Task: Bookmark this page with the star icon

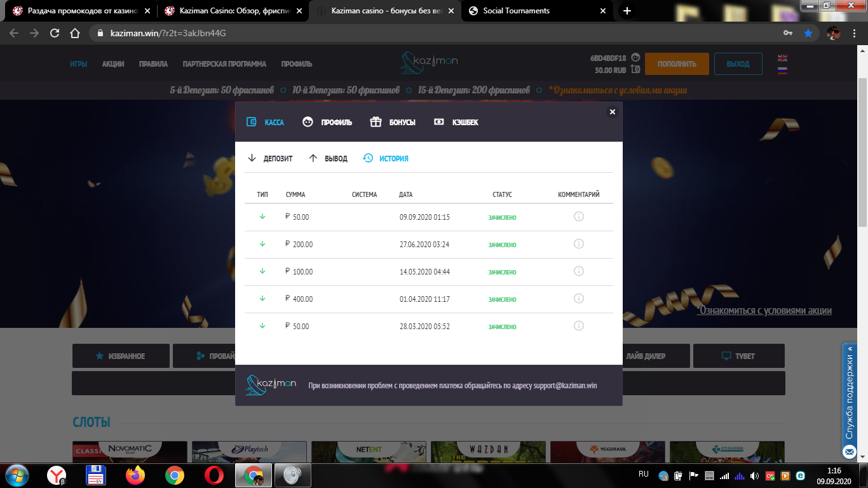Action: 808,33
